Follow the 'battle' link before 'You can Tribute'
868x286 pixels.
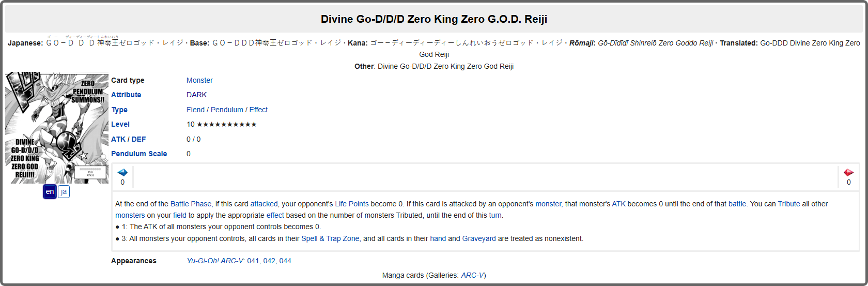737,204
